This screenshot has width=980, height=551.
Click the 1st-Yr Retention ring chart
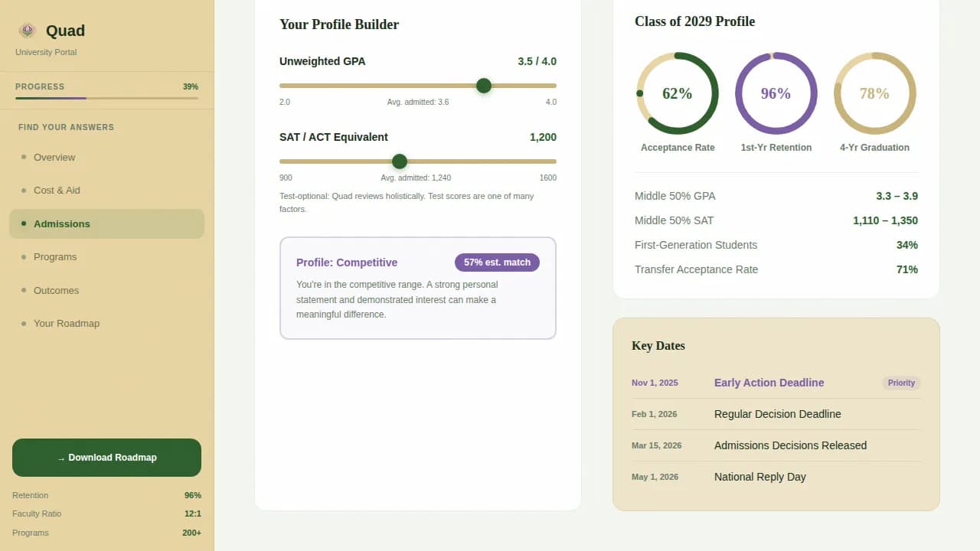776,93
